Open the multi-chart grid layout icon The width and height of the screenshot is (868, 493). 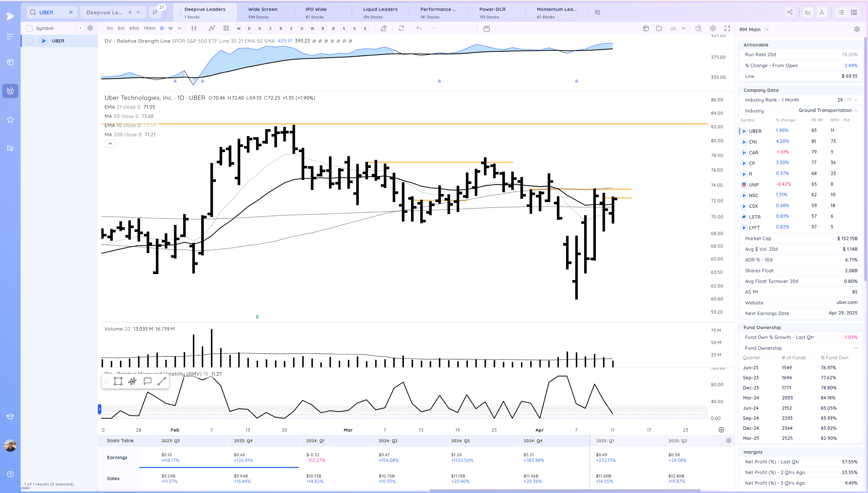pyautogui.click(x=226, y=28)
